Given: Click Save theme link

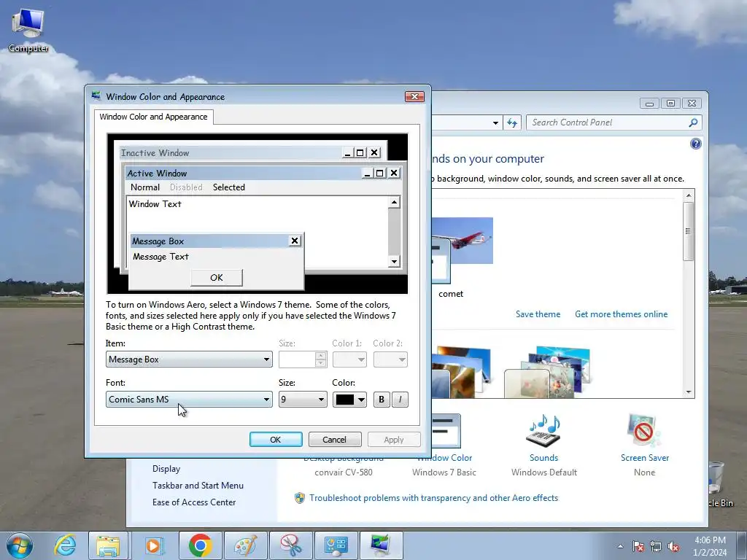Looking at the screenshot, I should tap(538, 314).
